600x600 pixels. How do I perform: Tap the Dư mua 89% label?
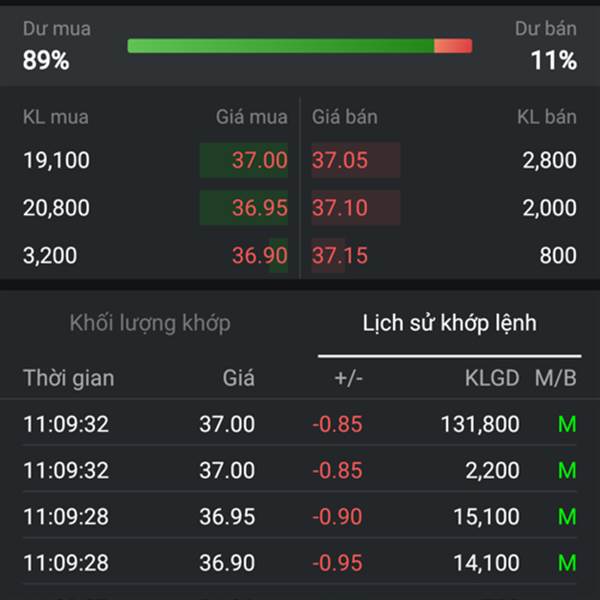(x=56, y=45)
